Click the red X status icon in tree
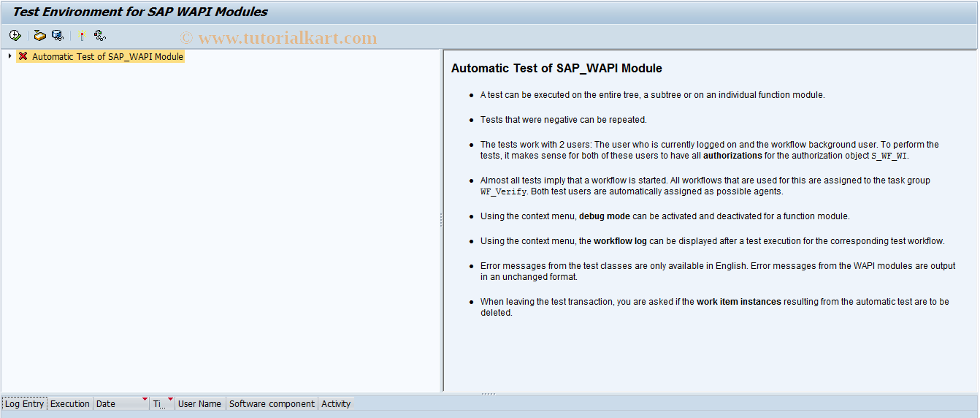 [x=23, y=56]
